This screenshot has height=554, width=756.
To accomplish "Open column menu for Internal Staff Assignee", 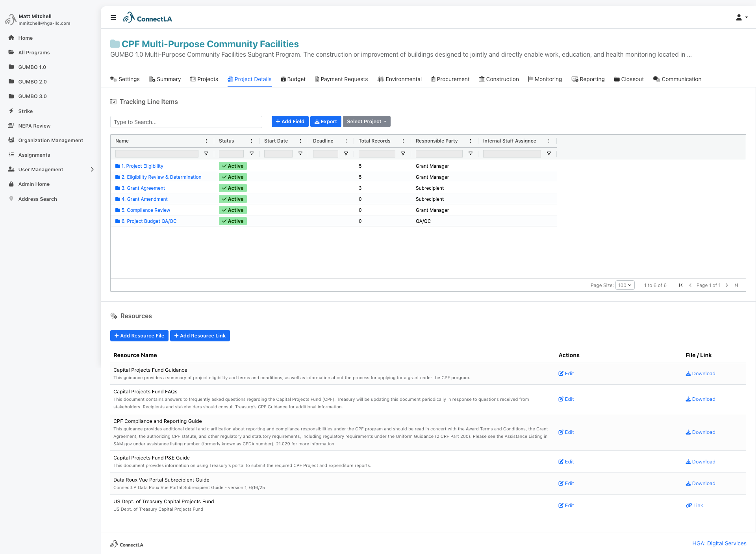I will 549,141.
